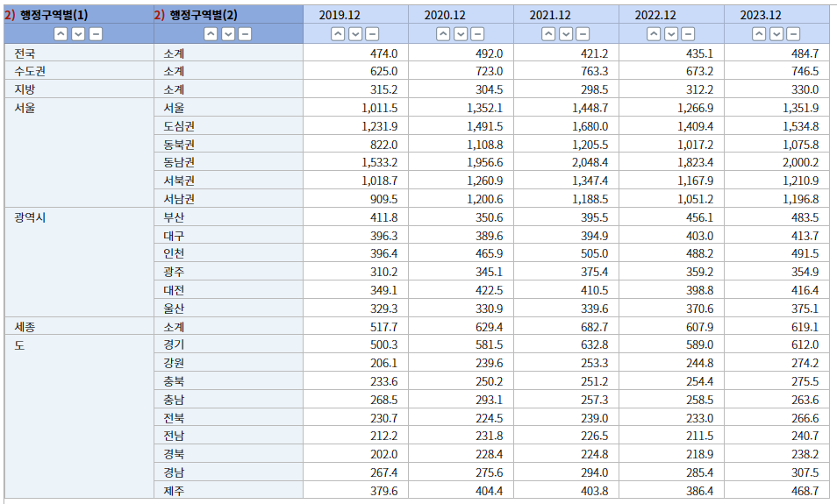
Task: Reset sorting on 행정구역별(1) column
Action: (96, 34)
